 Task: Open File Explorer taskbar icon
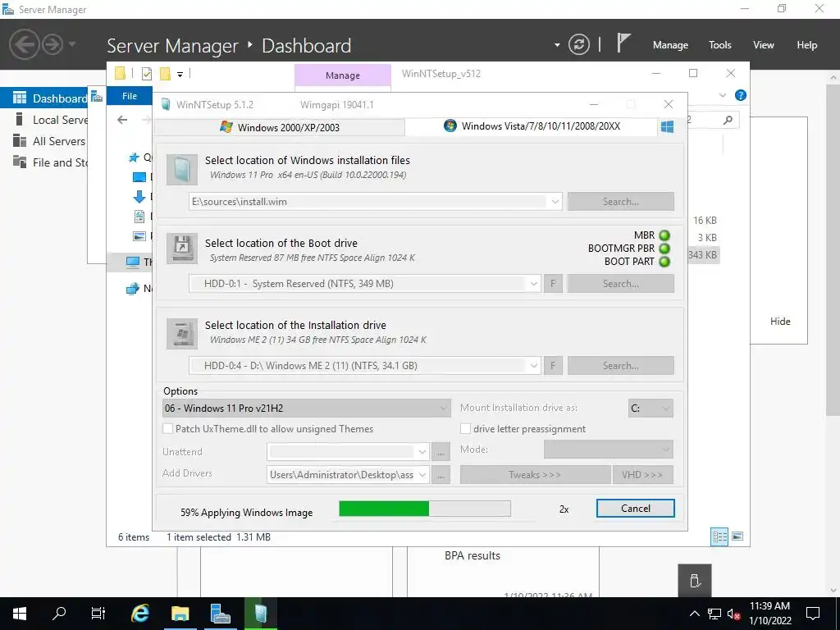(180, 614)
